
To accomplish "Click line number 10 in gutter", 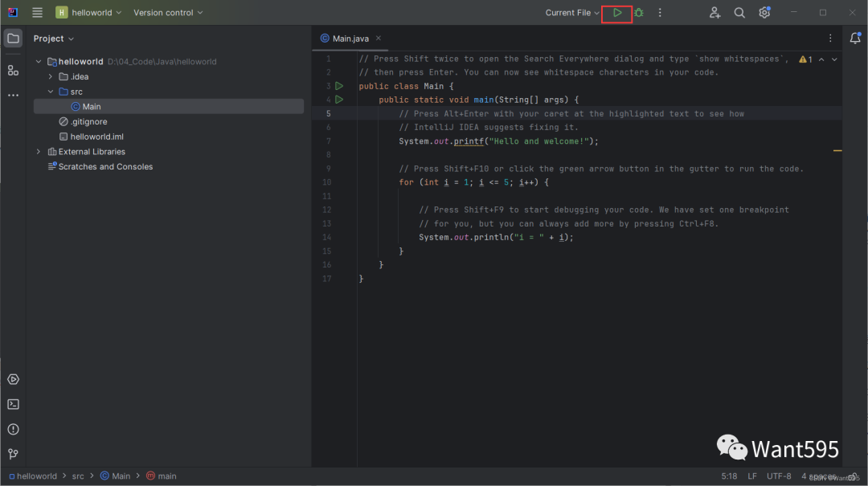I will pos(326,182).
